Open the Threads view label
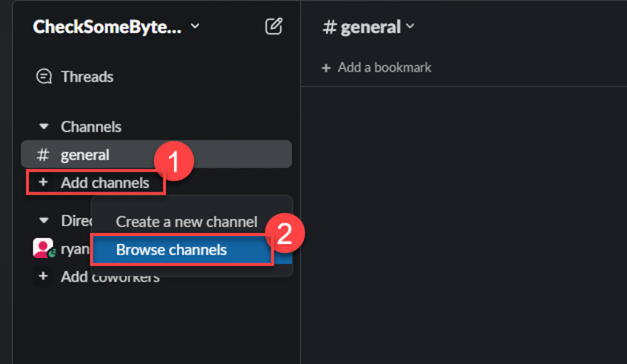627x364 pixels. point(87,77)
